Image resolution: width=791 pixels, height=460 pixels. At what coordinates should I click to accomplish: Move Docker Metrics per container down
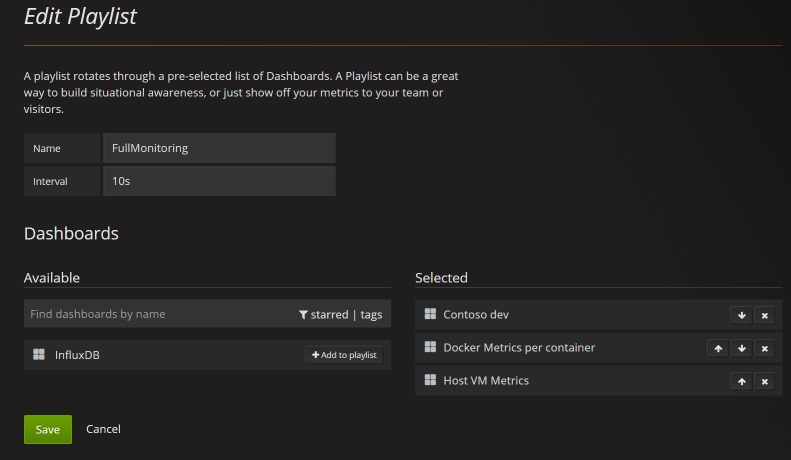tap(741, 348)
